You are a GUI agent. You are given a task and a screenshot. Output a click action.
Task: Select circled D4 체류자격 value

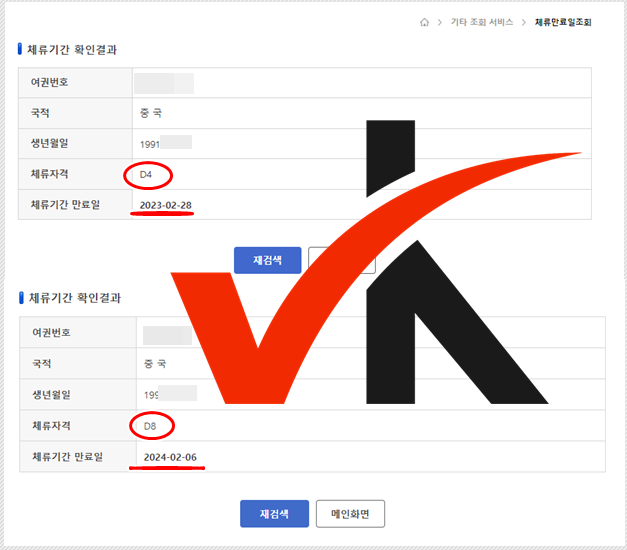click(x=146, y=175)
